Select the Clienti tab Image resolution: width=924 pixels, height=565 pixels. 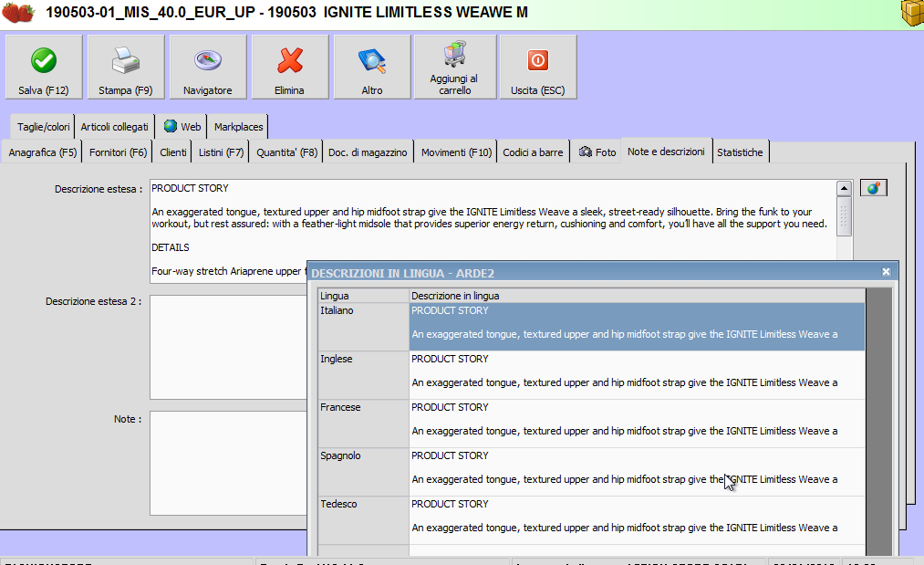(x=172, y=152)
